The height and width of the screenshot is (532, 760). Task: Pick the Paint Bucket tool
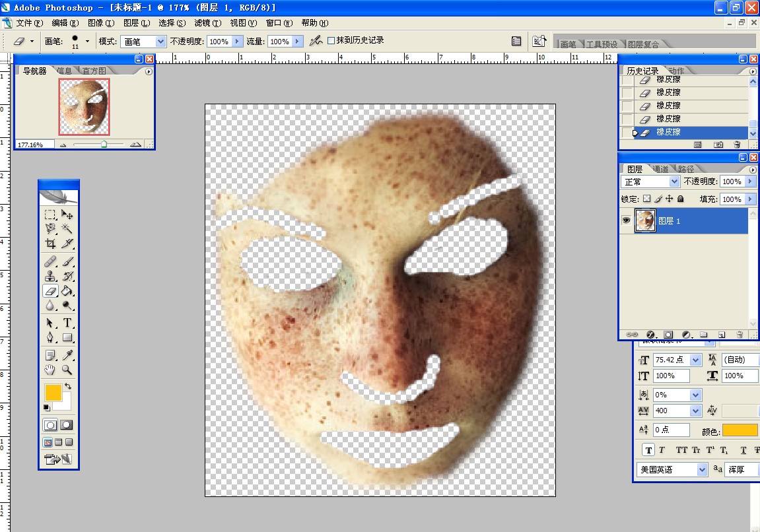(67, 290)
